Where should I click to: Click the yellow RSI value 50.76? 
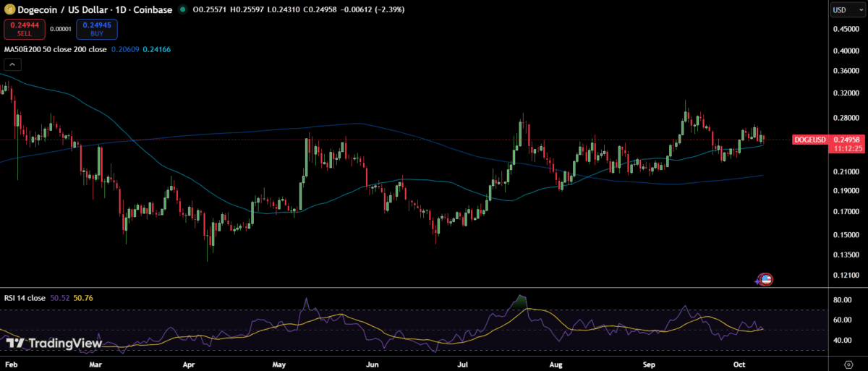[84, 298]
